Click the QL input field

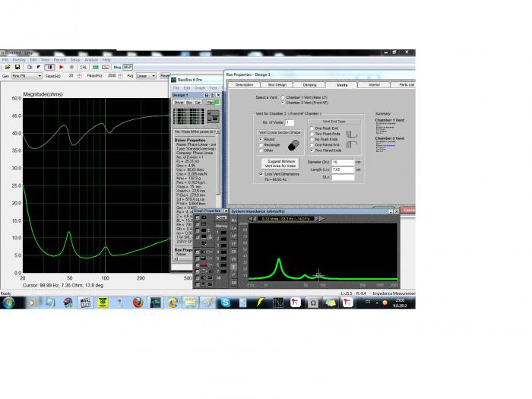pyautogui.click(x=343, y=177)
